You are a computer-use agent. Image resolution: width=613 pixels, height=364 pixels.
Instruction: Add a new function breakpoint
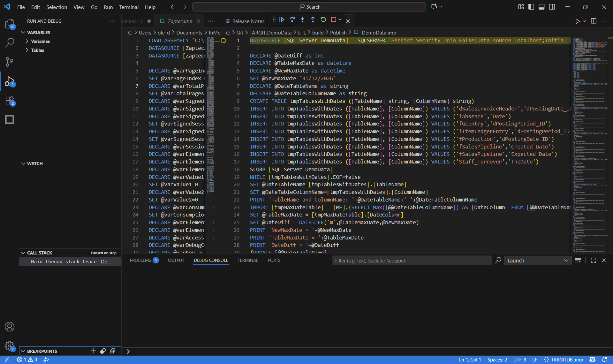(93, 351)
